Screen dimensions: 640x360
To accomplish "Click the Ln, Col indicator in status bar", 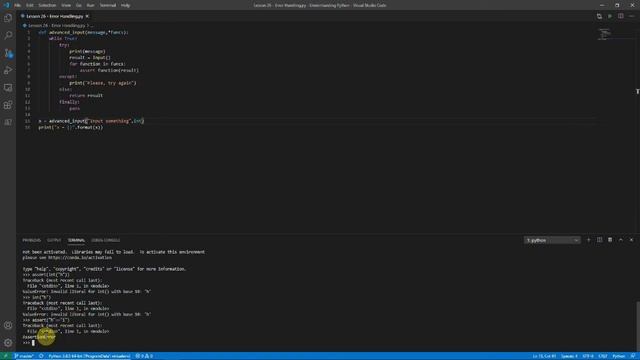I will point(544,356).
